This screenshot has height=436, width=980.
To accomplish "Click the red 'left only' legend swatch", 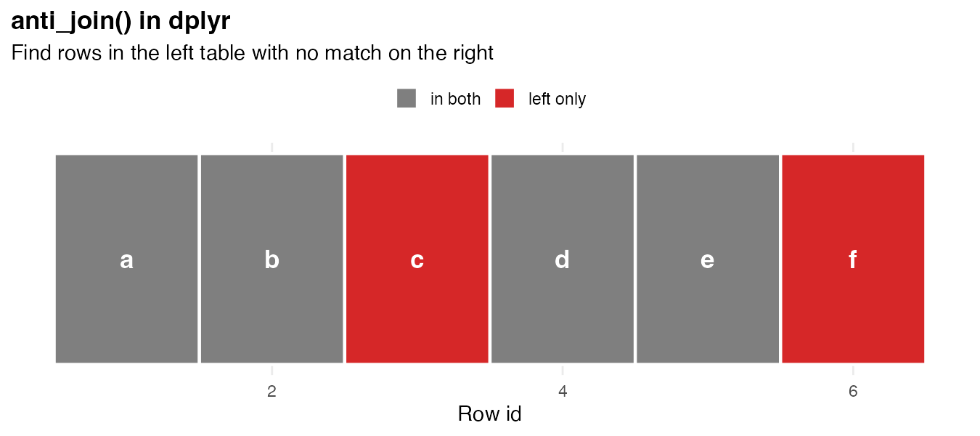I will pyautogui.click(x=505, y=98).
